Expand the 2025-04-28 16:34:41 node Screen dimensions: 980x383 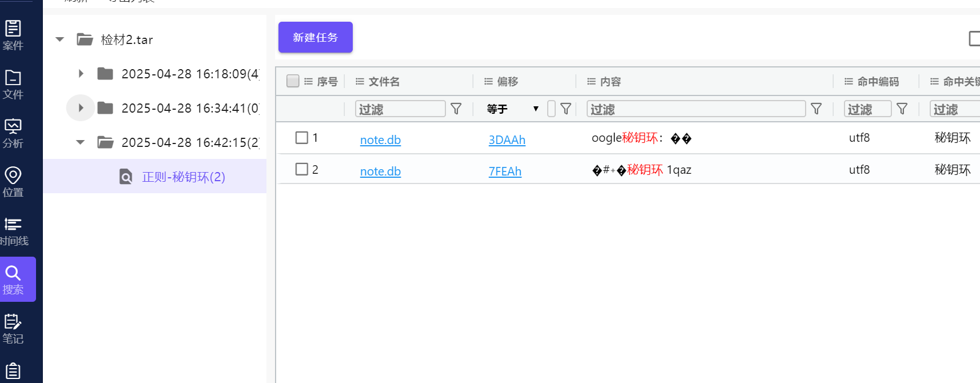point(81,108)
